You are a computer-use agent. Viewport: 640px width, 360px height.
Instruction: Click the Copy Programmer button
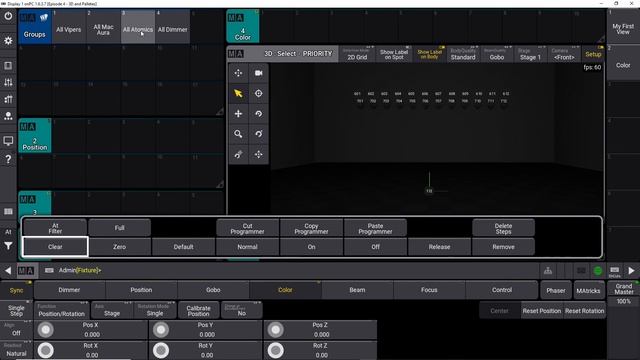[311, 228]
